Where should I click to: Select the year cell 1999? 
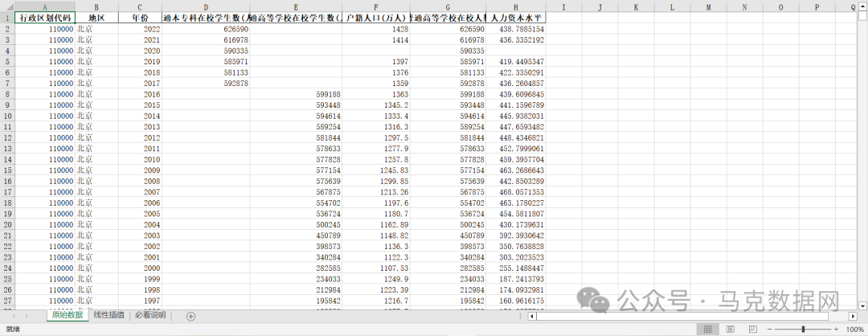tap(140, 278)
